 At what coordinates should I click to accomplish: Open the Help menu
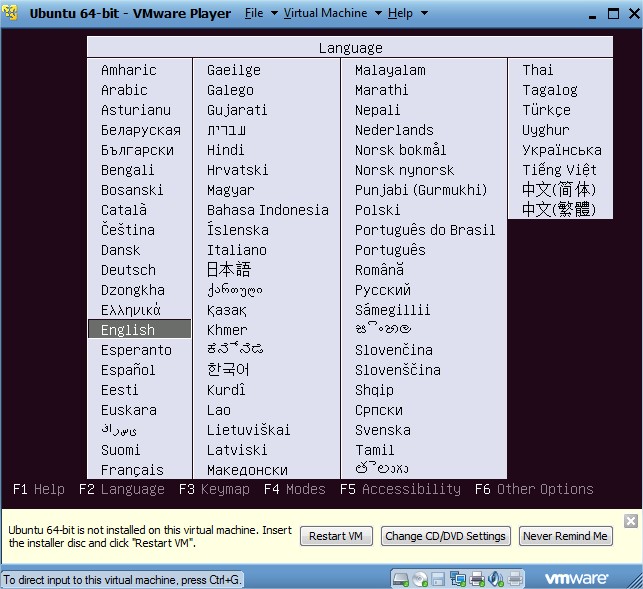tap(400, 13)
